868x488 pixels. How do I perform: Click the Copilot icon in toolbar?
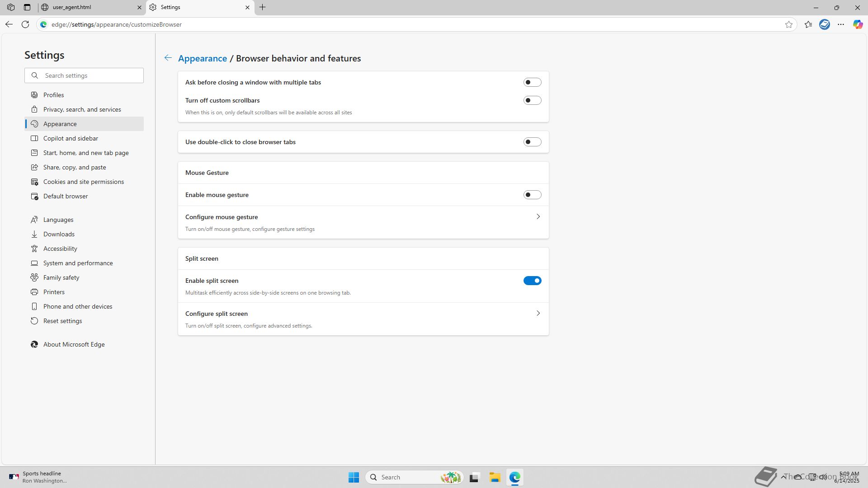pos(858,24)
